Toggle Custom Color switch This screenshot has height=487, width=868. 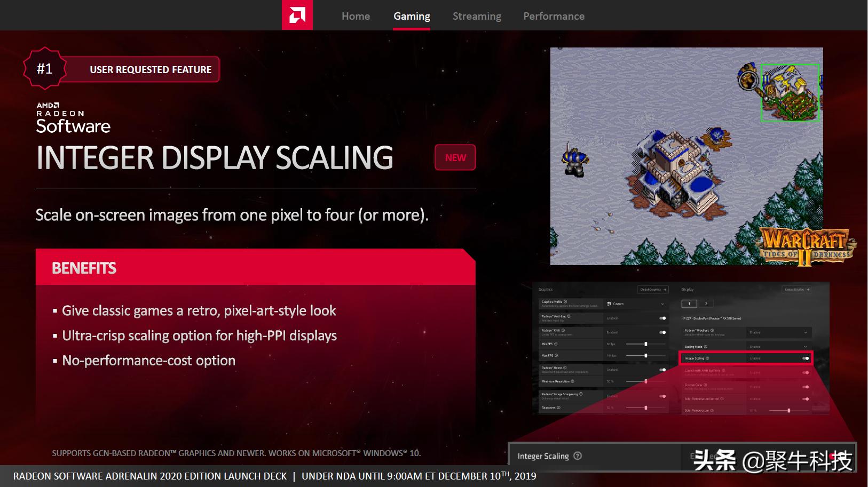pyautogui.click(x=806, y=387)
